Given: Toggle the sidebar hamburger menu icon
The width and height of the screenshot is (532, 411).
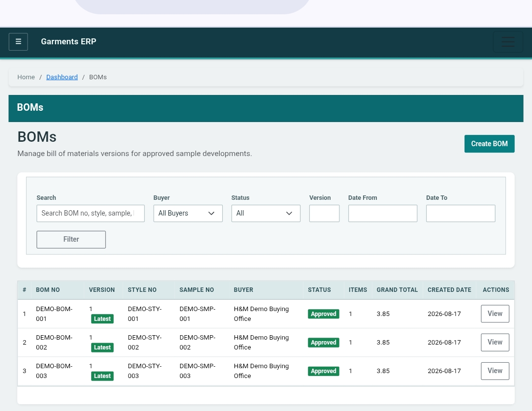Looking at the screenshot, I should pos(18,42).
